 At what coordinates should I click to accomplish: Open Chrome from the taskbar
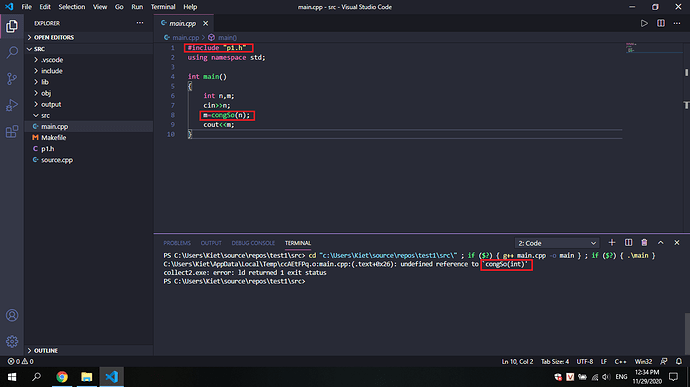point(62,377)
